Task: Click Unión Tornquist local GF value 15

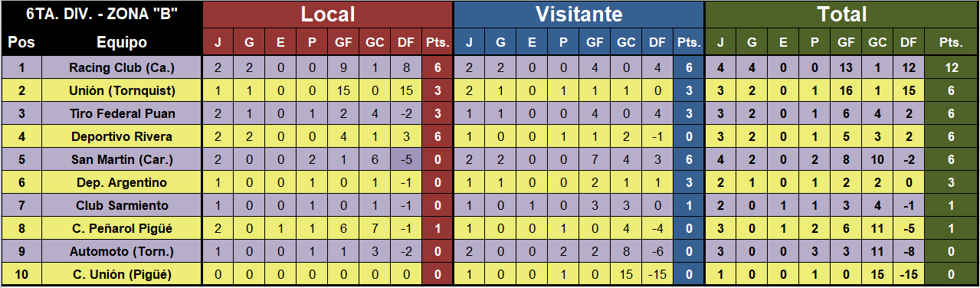Action: [x=343, y=90]
